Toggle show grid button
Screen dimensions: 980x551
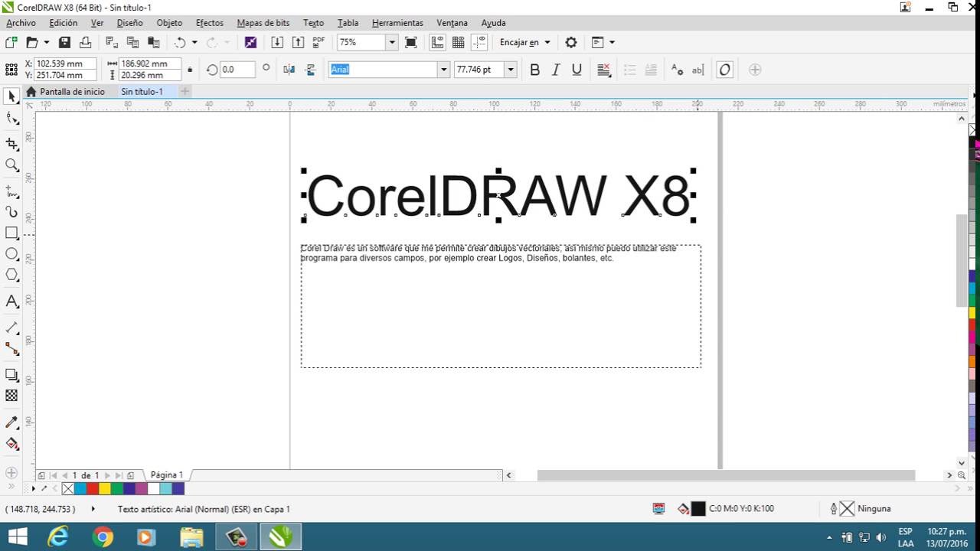point(459,42)
